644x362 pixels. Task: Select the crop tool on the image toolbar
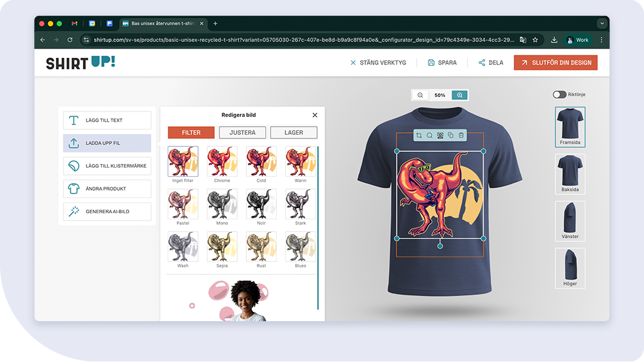419,135
